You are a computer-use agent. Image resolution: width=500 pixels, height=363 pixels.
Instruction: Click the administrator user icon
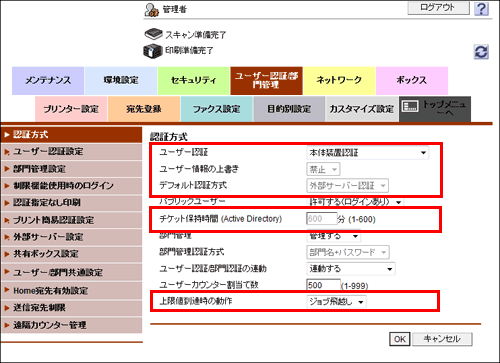click(152, 10)
